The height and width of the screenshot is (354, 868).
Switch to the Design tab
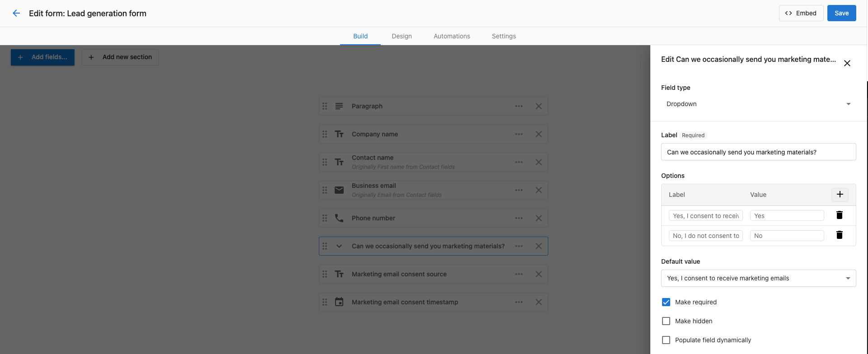point(402,36)
